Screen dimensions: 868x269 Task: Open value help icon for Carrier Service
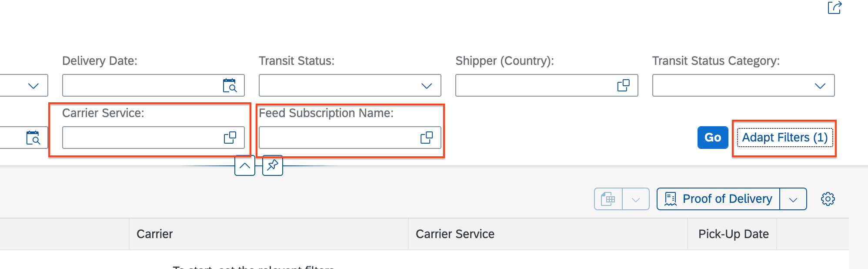tap(230, 138)
